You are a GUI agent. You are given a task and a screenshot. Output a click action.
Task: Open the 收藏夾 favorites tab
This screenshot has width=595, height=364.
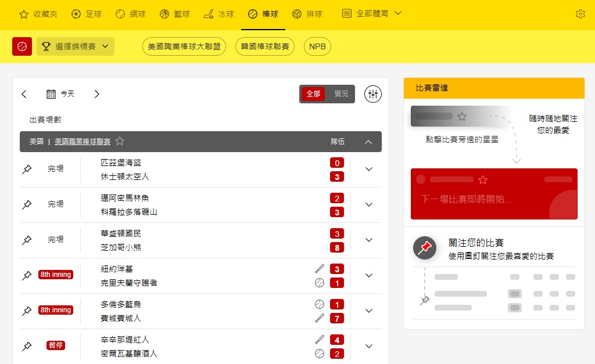click(x=38, y=14)
